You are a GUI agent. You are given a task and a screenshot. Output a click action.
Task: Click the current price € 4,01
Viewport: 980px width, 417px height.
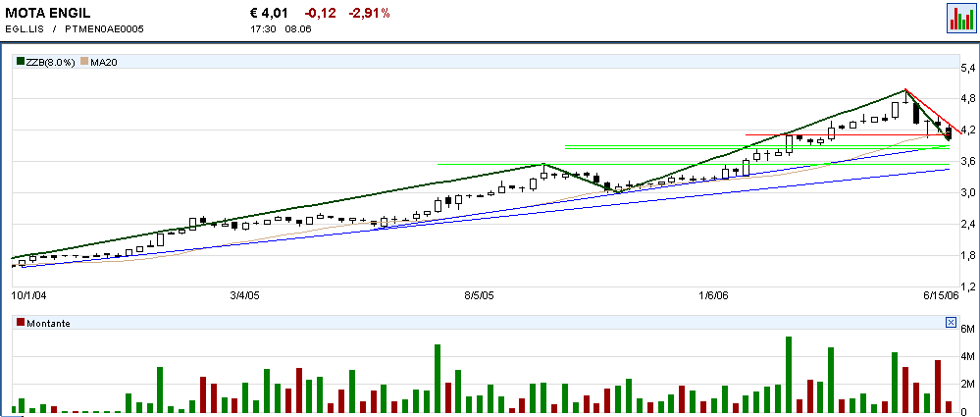[271, 13]
